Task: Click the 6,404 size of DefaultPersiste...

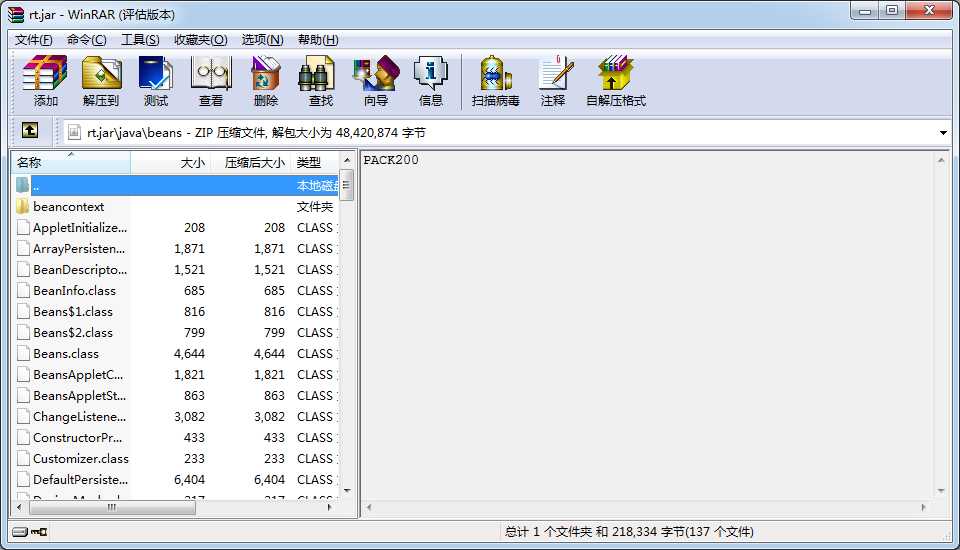Action: pos(189,480)
